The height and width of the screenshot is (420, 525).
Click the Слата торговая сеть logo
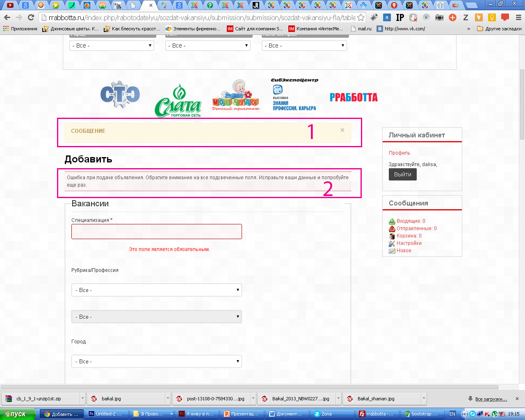point(178,101)
